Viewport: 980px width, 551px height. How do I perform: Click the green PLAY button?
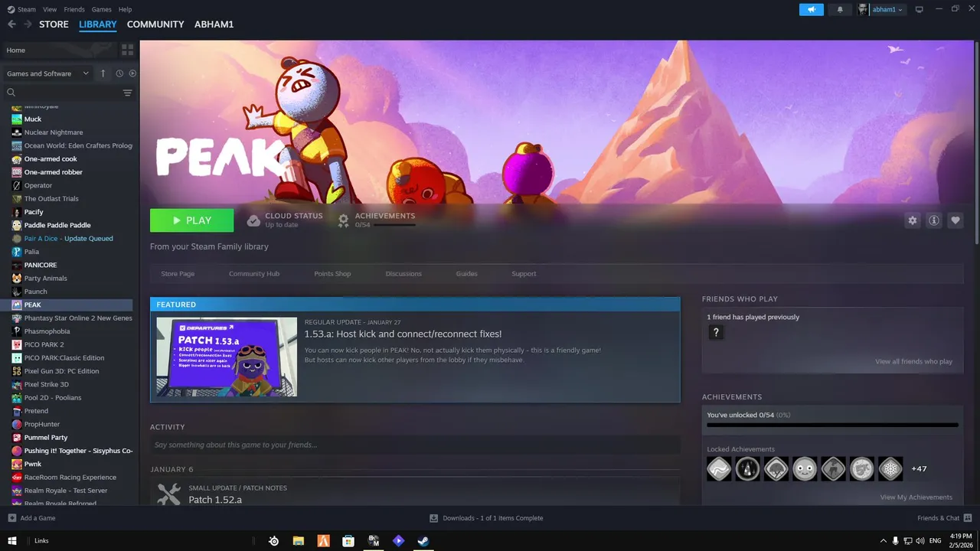point(192,220)
